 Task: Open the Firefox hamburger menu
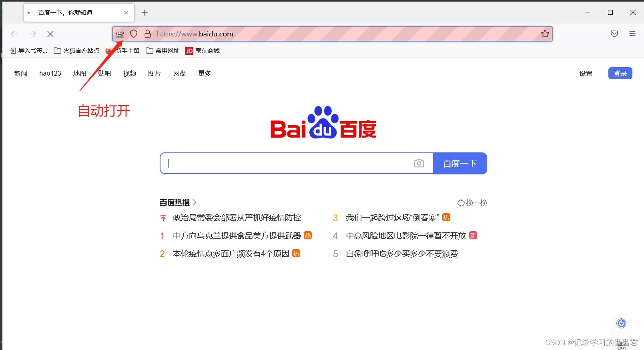[632, 34]
